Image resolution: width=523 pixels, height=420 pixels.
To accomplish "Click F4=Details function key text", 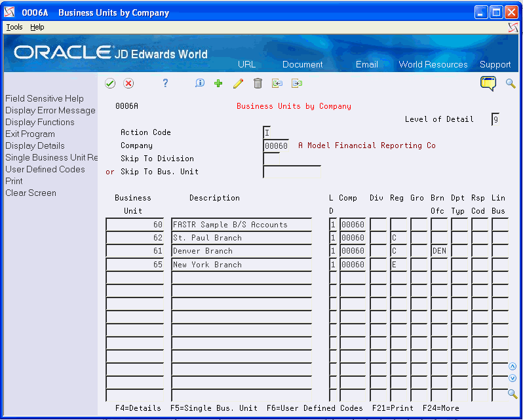I will (x=138, y=408).
